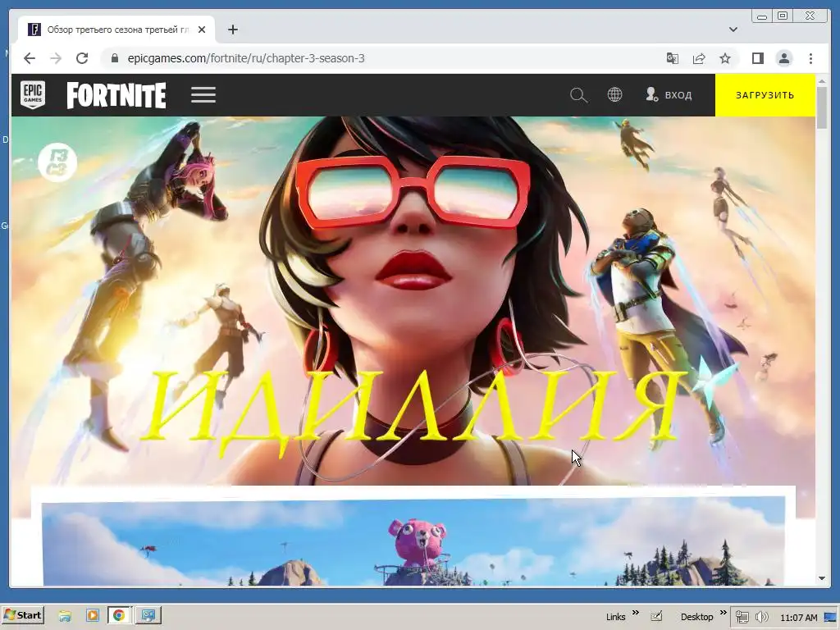Maximize the Chrome window
The image size is (840, 630).
click(783, 16)
